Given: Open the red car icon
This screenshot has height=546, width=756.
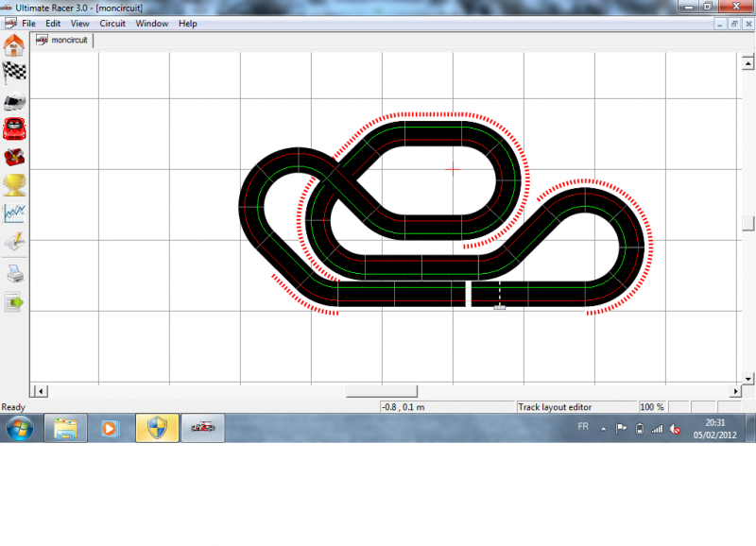Looking at the screenshot, I should coord(14,128).
